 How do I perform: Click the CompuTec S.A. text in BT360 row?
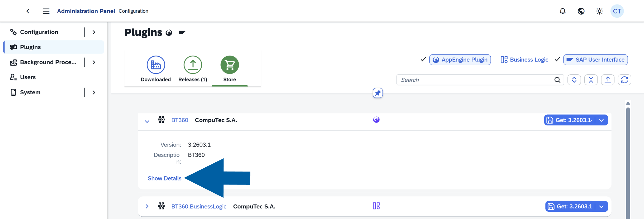[216, 120]
